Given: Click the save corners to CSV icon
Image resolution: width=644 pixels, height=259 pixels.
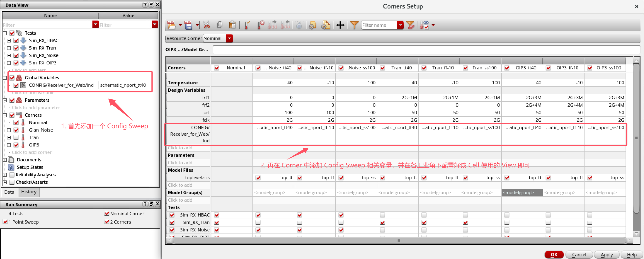Looking at the screenshot, I should point(188,25).
